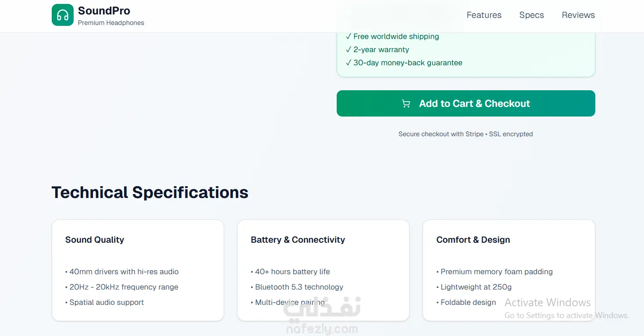The height and width of the screenshot is (336, 644).
Task: Click the Technical Specifications heading
Action: pyautogui.click(x=150, y=192)
